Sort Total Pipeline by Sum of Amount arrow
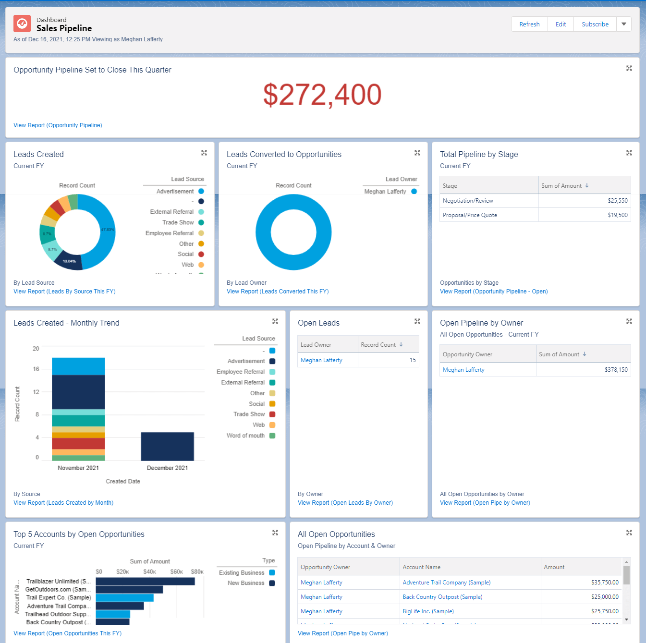This screenshot has height=644, width=646. (587, 185)
